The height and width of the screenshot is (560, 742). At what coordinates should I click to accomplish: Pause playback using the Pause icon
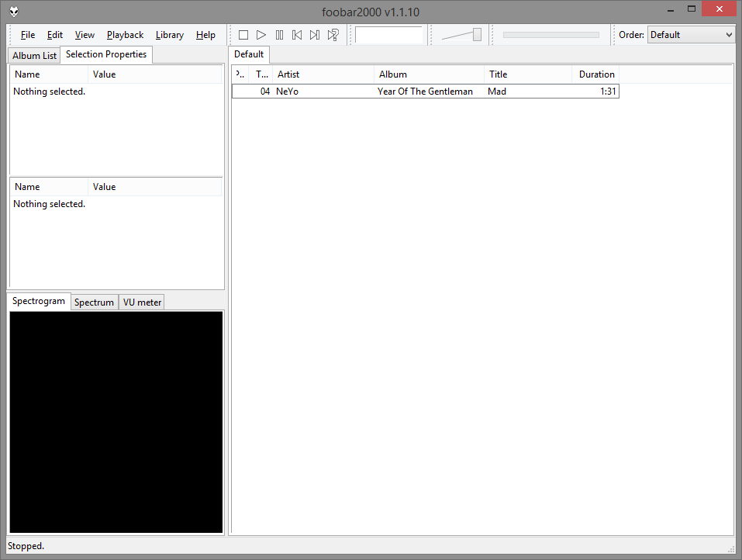279,35
